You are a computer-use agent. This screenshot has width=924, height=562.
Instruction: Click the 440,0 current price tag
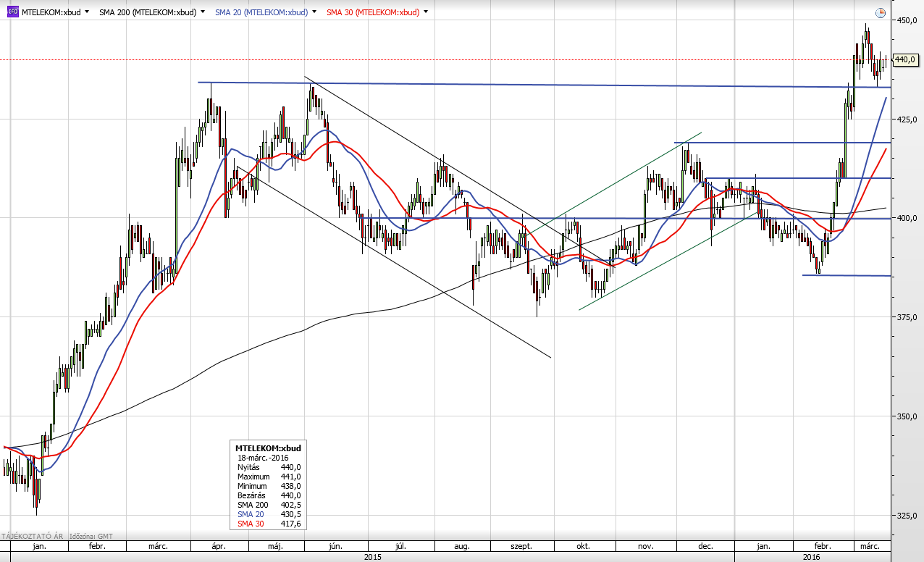click(x=906, y=59)
